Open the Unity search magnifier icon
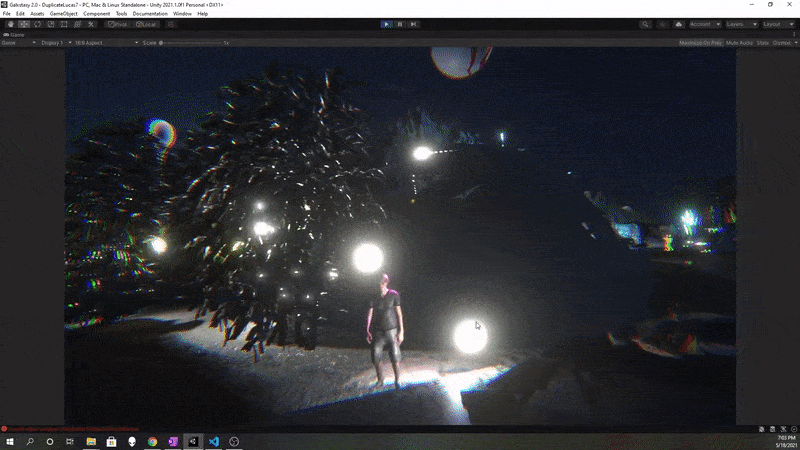 pos(645,24)
